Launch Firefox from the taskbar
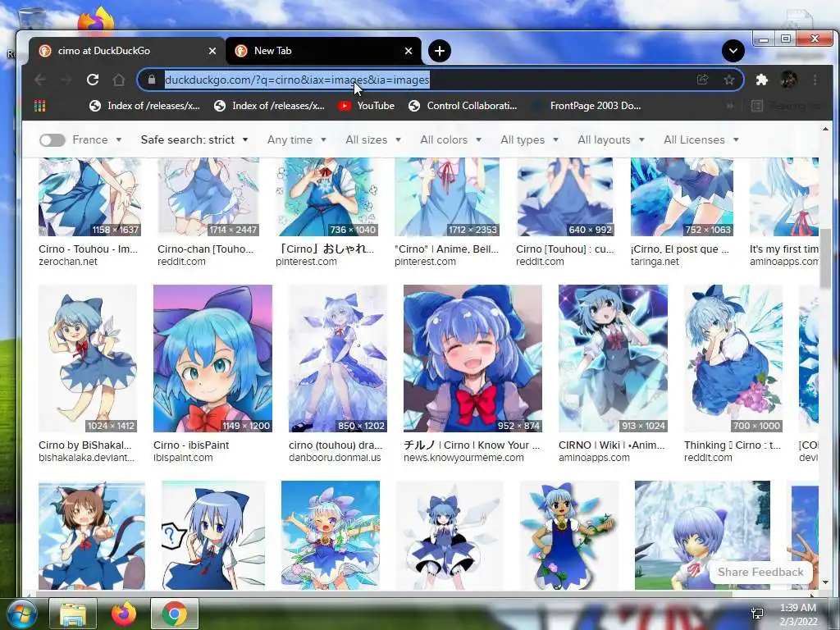This screenshot has width=840, height=630. click(x=124, y=614)
